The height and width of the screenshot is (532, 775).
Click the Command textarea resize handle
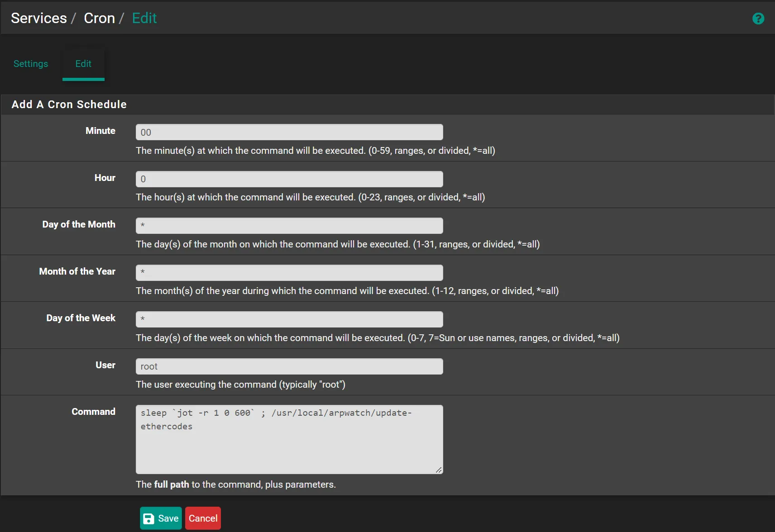pos(438,470)
